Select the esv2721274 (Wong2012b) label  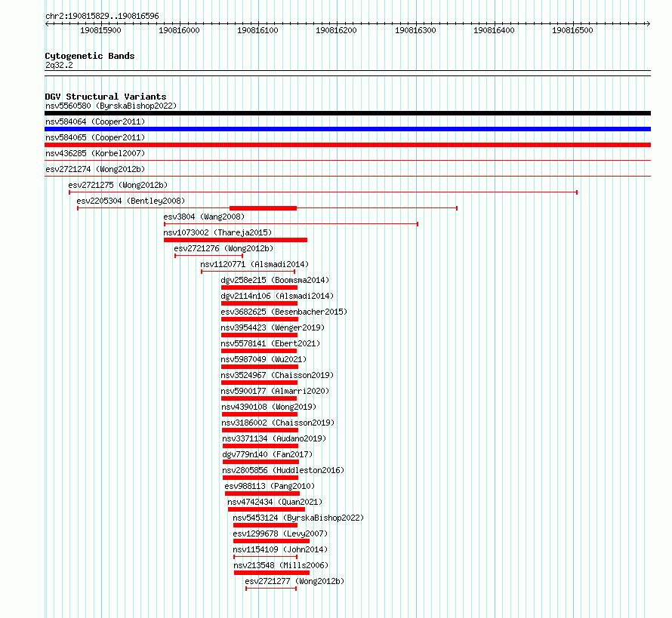pyautogui.click(x=95, y=169)
